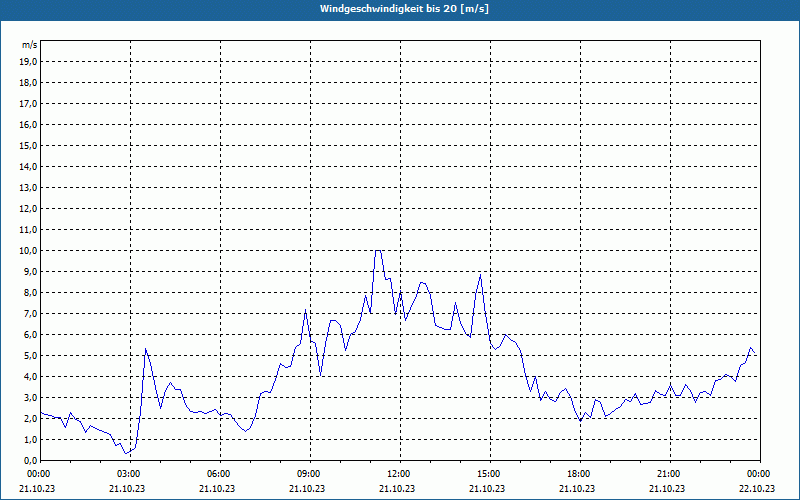
Task: Click the 12:00 time label
Action: (x=397, y=474)
